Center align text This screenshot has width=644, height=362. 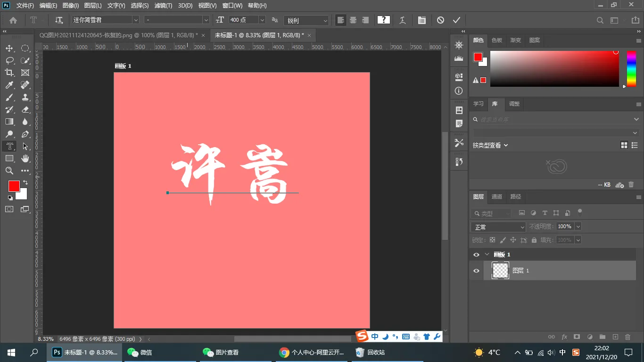pyautogui.click(x=353, y=20)
